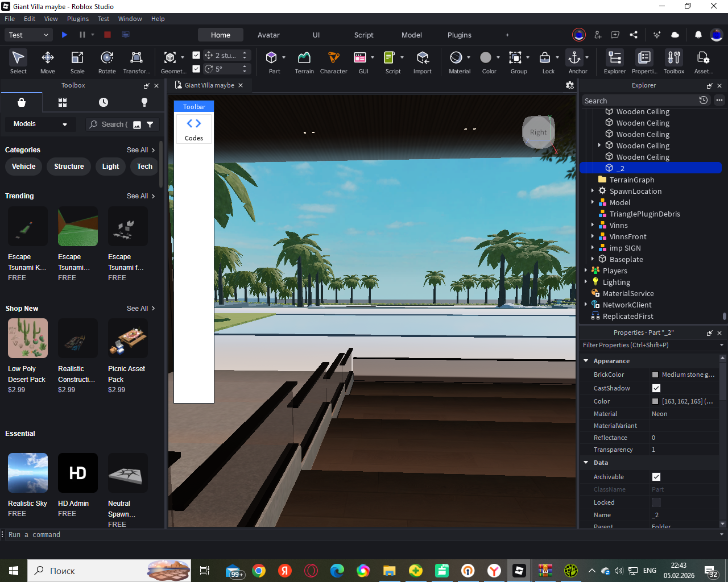Expand the Baseplate item in Explorer
This screenshot has width=728, height=582.
[593, 259]
